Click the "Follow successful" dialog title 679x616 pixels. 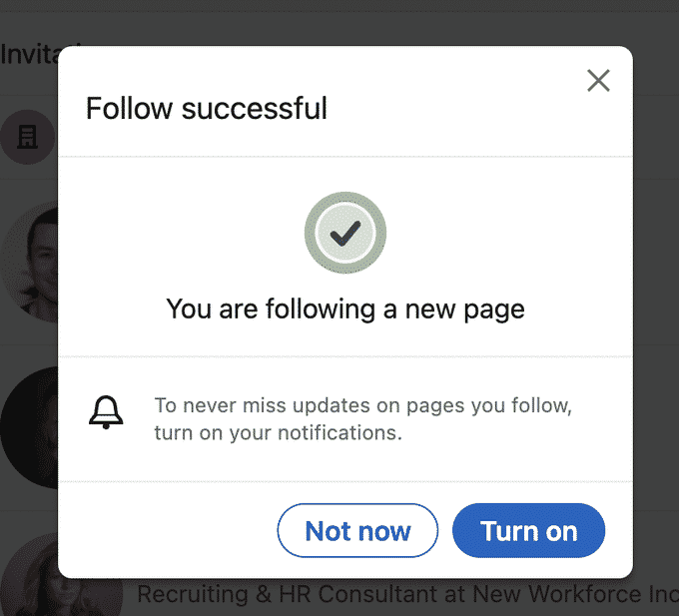(207, 108)
